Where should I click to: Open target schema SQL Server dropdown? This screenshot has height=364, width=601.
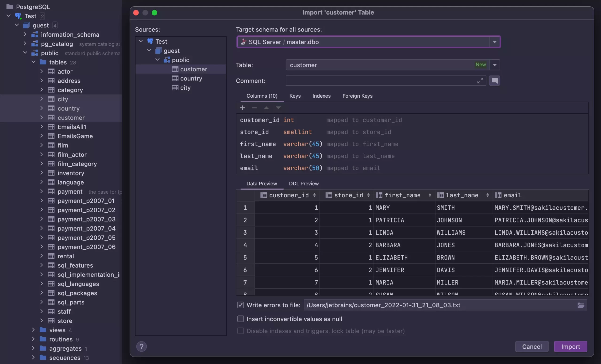495,42
